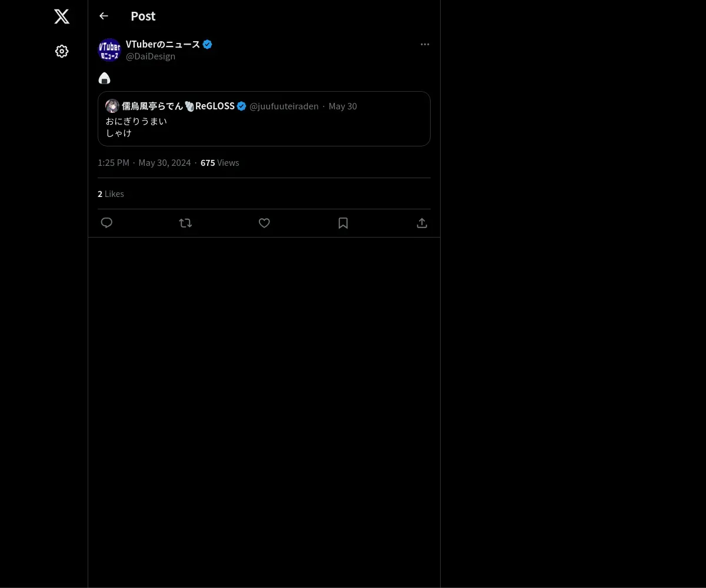The height and width of the screenshot is (588, 706).
Task: Click the rice ball emoji in the post
Action: click(x=104, y=78)
